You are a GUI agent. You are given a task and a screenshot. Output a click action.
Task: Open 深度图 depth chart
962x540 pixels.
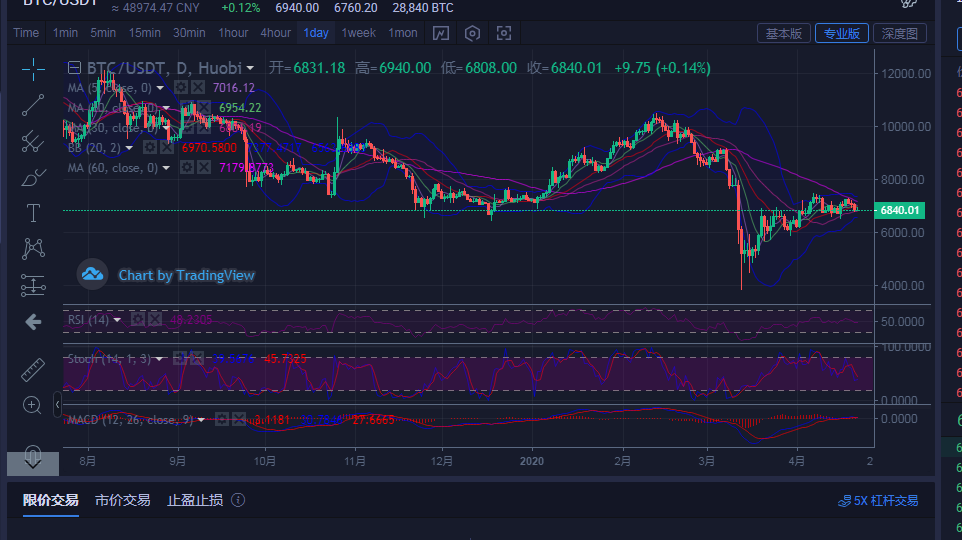899,33
